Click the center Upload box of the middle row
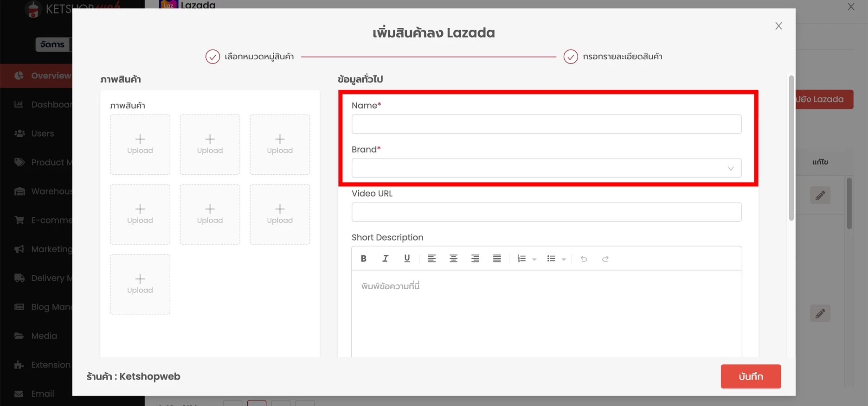Screen dimensions: 868x406 coord(210,215)
